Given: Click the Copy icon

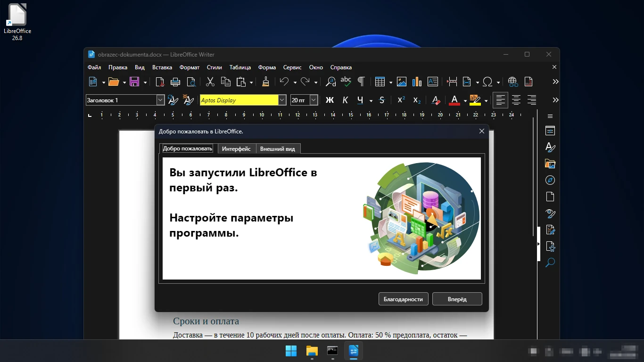Looking at the screenshot, I should [x=226, y=82].
